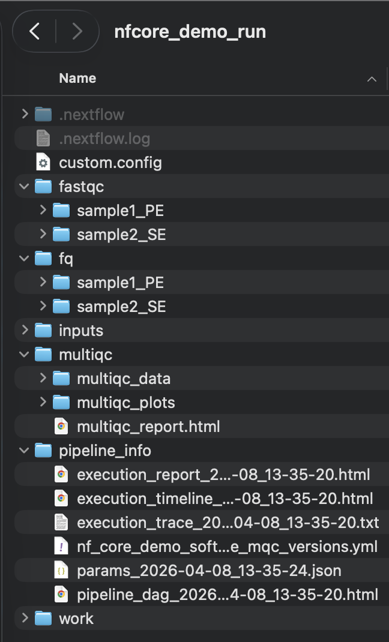Image resolution: width=389 pixels, height=642 pixels.
Task: Expand sample2_SE under fq
Action: click(43, 306)
